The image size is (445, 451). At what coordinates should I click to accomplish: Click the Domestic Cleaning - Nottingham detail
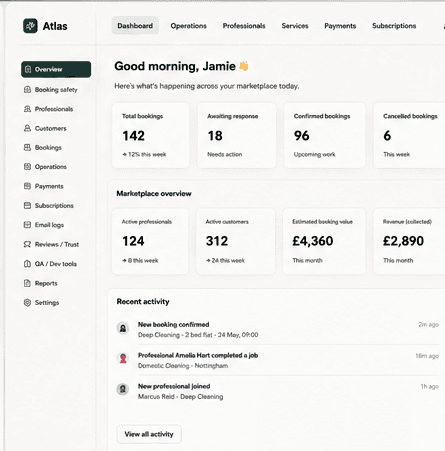click(183, 365)
